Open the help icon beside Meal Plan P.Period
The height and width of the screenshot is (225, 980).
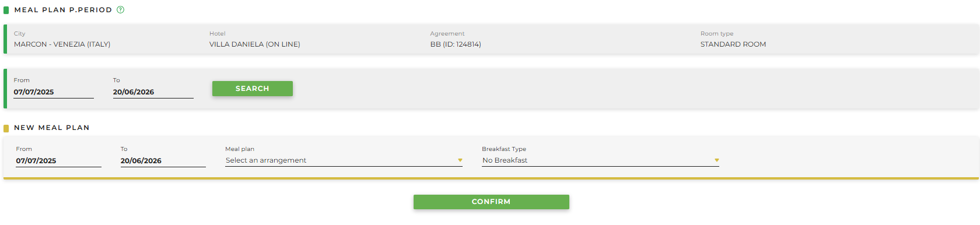pos(120,10)
